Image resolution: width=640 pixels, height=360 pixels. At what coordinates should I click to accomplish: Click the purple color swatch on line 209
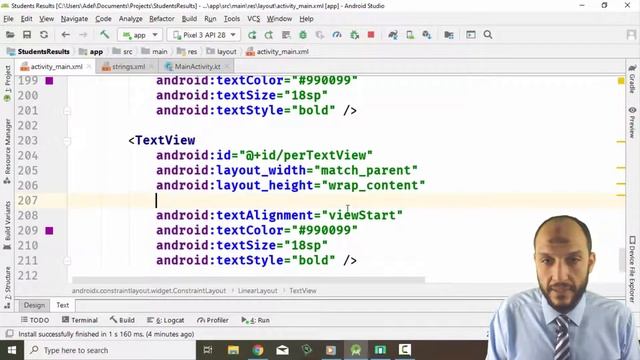coord(49,231)
